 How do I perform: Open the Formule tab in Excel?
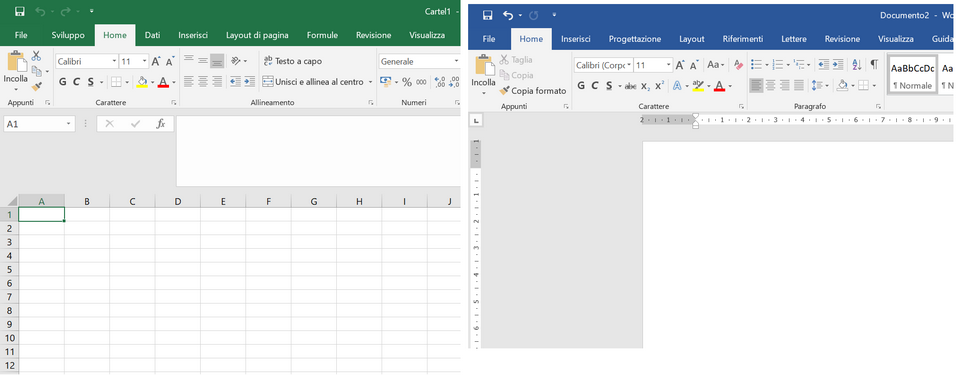pos(322,35)
